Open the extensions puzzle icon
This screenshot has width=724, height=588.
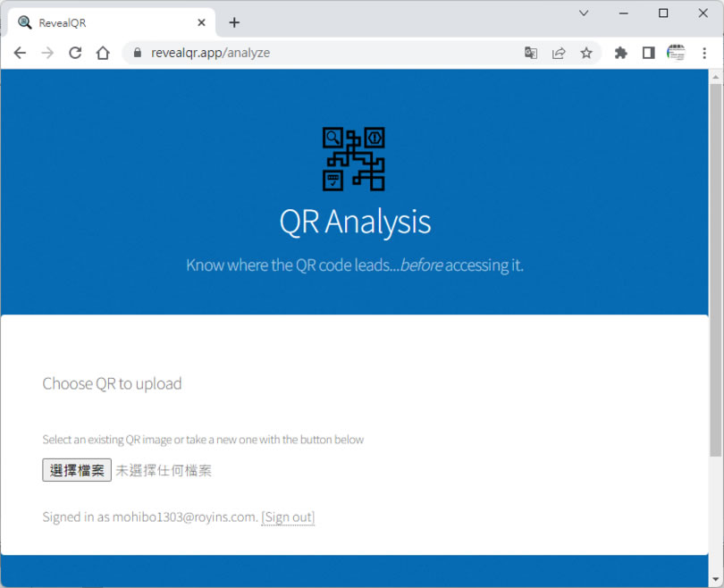coord(621,53)
